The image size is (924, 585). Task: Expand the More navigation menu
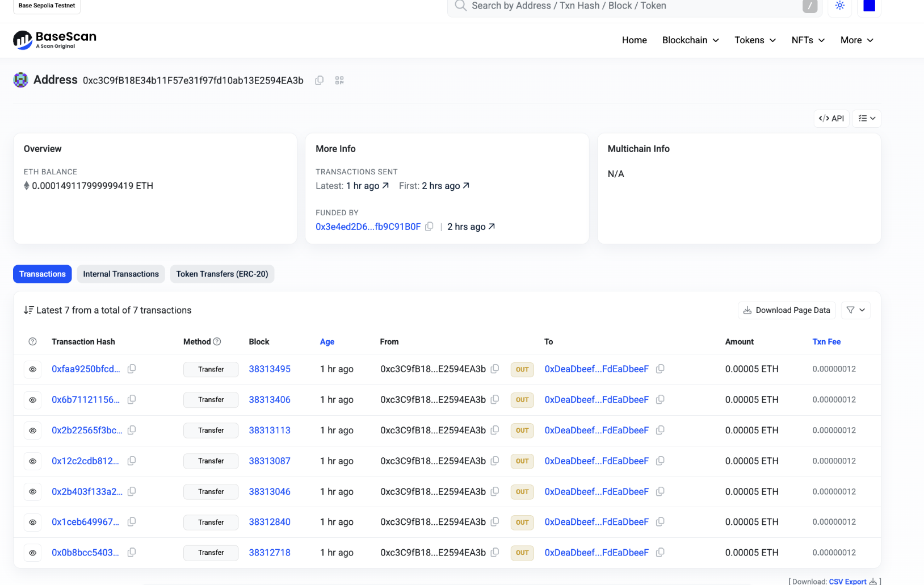[x=856, y=40]
